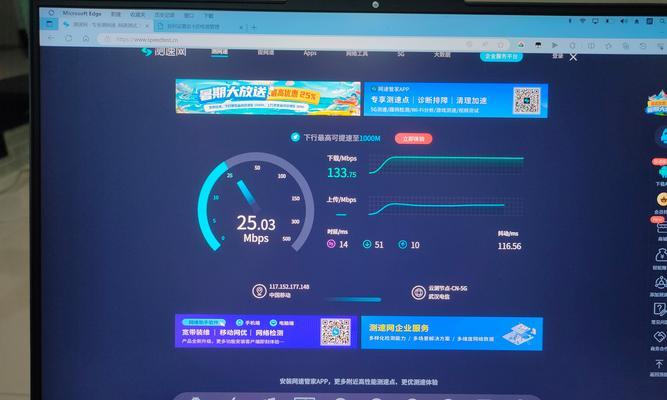Open the 5G navigation item
The width and height of the screenshot is (667, 400).
(401, 54)
